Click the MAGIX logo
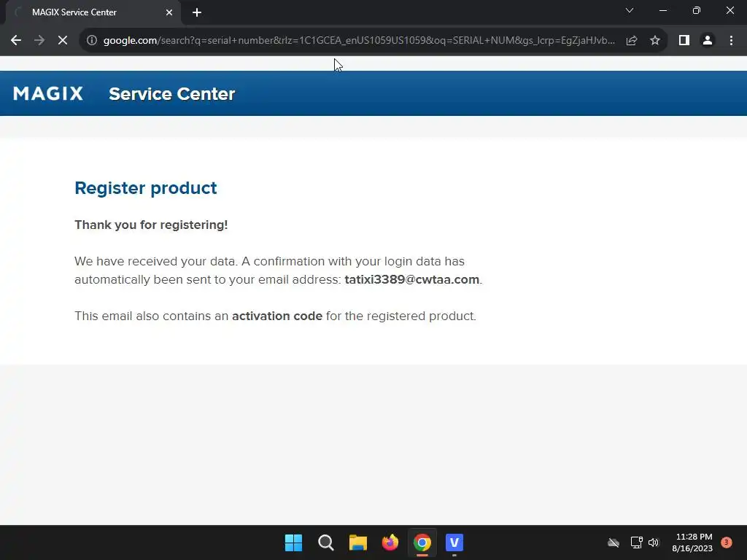Viewport: 747px width, 560px height. (x=48, y=93)
